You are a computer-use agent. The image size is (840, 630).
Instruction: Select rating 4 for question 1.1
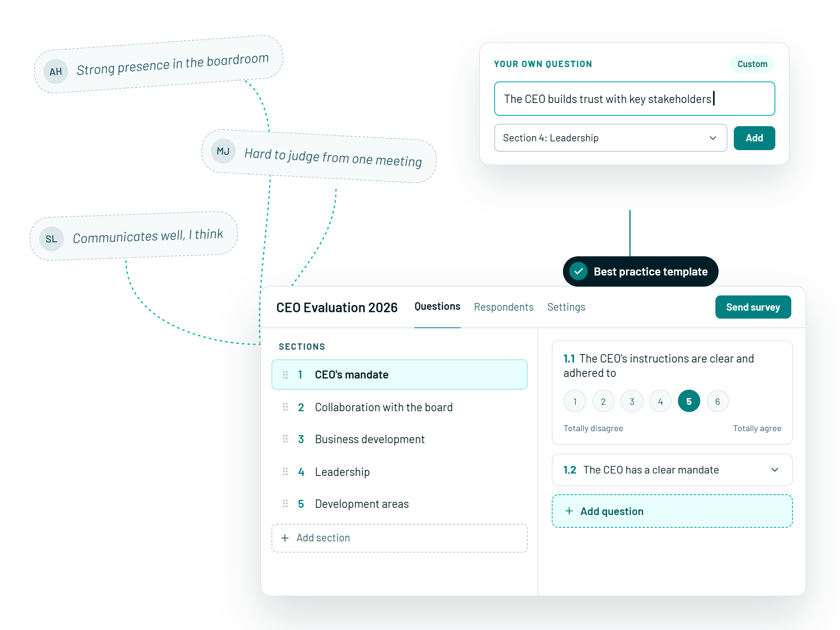tap(660, 401)
